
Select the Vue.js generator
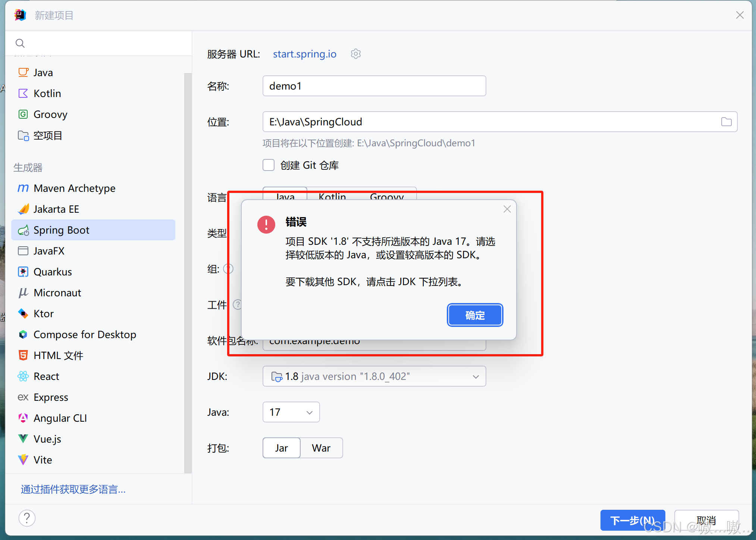[47, 439]
